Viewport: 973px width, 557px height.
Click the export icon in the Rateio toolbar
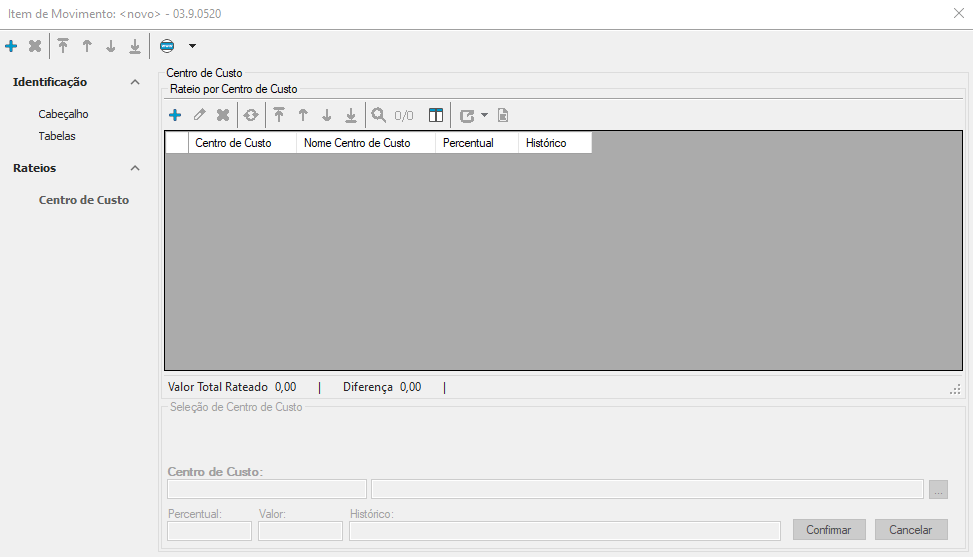tap(467, 115)
